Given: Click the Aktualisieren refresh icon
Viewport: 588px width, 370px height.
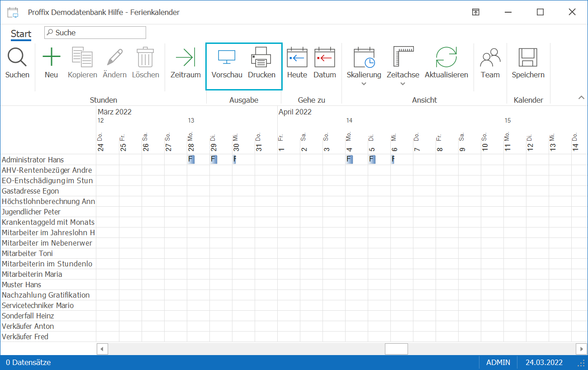Looking at the screenshot, I should pos(446,57).
